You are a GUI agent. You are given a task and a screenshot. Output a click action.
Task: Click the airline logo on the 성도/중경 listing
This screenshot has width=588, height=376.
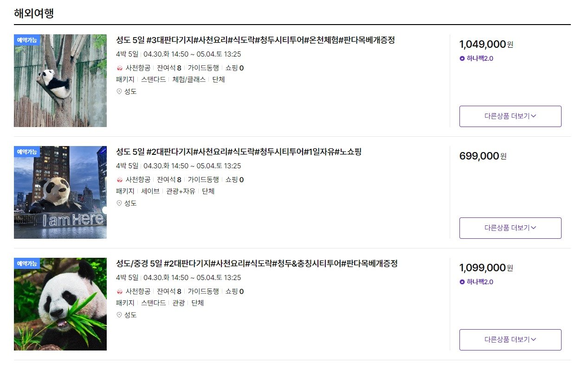click(x=120, y=291)
